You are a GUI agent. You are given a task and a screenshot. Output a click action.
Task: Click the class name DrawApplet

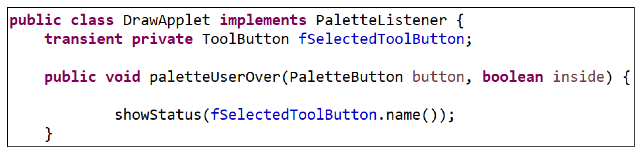tap(167, 20)
